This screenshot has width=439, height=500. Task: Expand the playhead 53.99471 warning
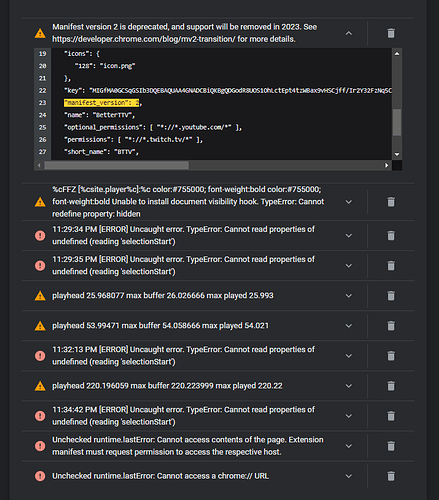349,325
